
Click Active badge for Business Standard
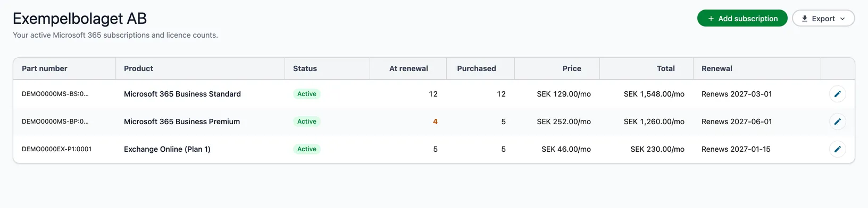click(x=307, y=94)
